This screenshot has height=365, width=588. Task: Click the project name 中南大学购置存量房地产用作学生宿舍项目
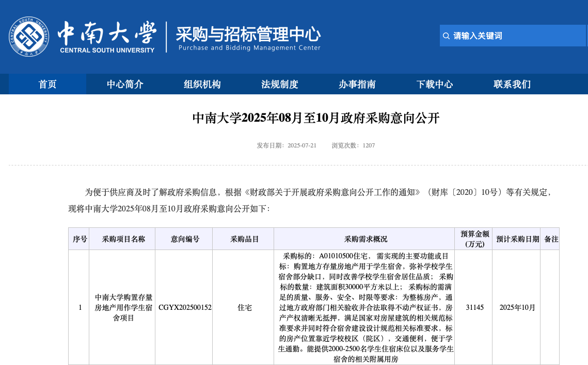pyautogui.click(x=123, y=307)
